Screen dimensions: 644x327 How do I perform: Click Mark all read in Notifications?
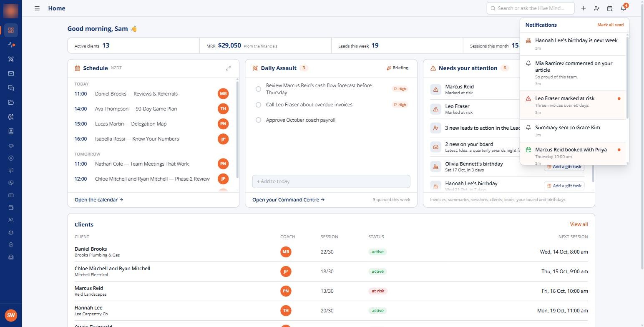[x=610, y=25]
